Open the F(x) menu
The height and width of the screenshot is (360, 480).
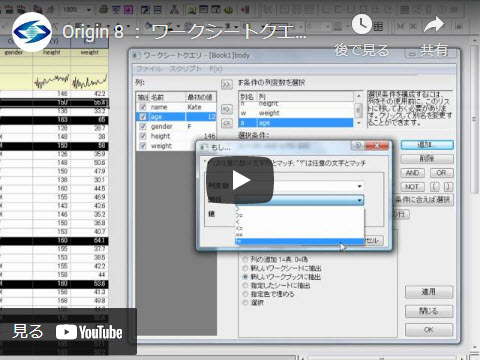[x=216, y=69]
